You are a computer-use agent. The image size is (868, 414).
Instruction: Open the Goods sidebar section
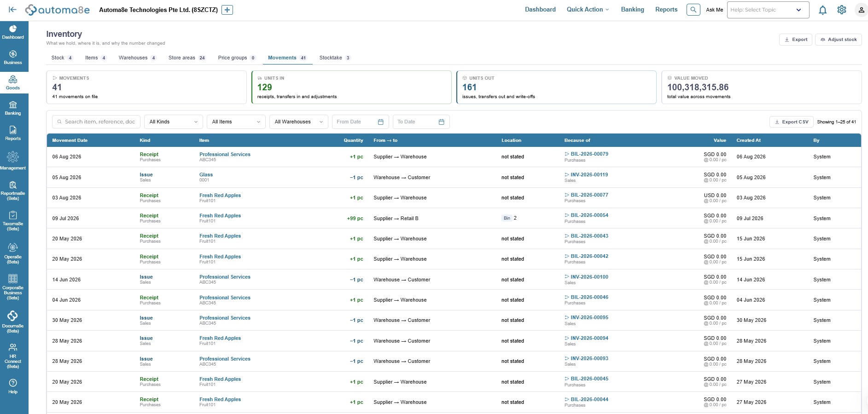13,83
